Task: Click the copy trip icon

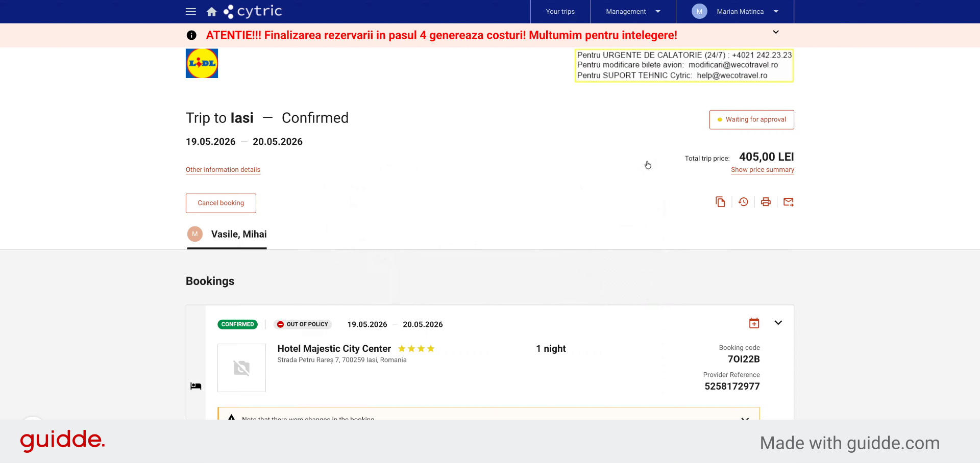Action: [720, 202]
